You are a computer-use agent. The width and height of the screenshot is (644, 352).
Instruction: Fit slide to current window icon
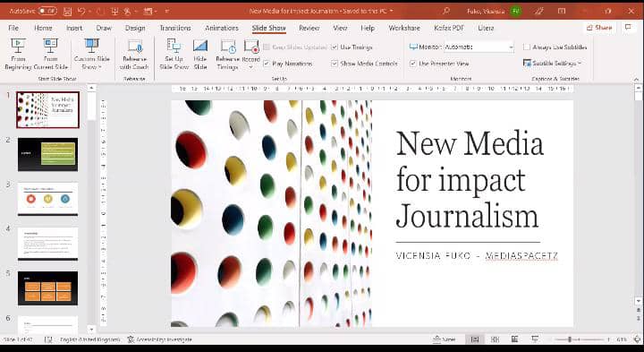click(x=636, y=339)
